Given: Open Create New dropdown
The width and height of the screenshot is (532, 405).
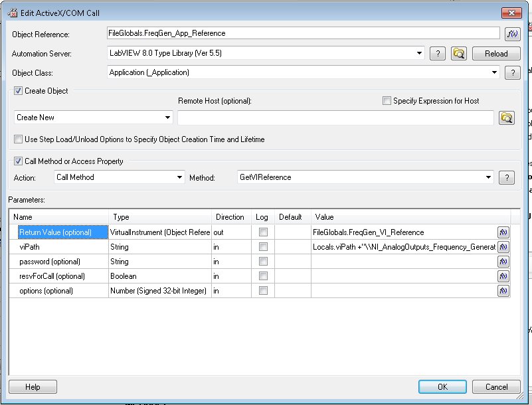Looking at the screenshot, I should coord(167,118).
